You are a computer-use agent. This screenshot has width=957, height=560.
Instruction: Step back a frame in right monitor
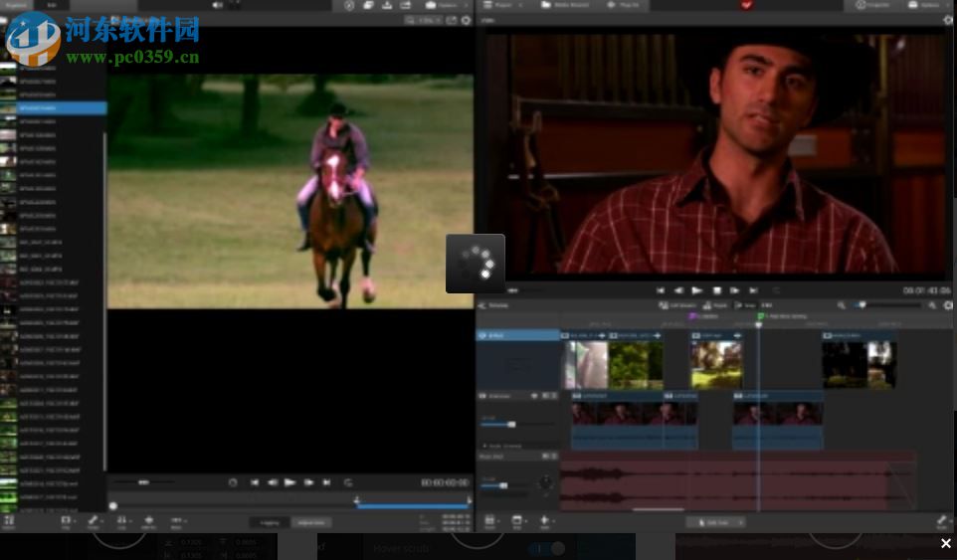[678, 290]
